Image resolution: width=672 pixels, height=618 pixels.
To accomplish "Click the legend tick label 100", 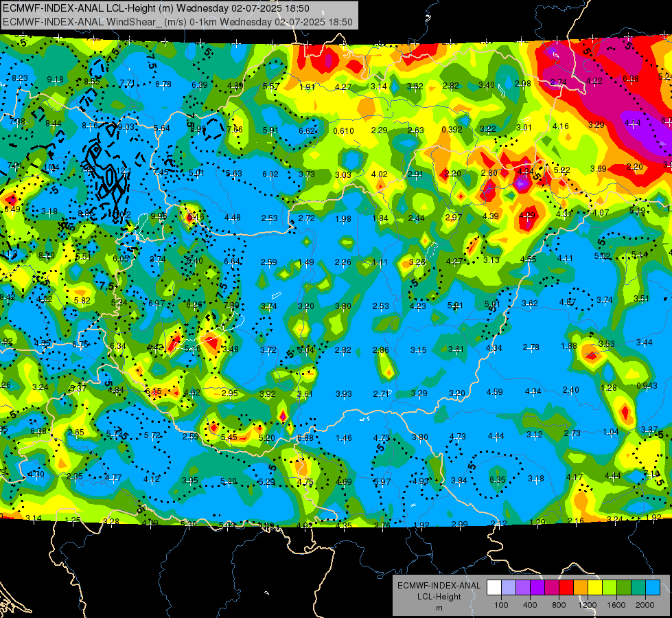I will click(x=501, y=605).
